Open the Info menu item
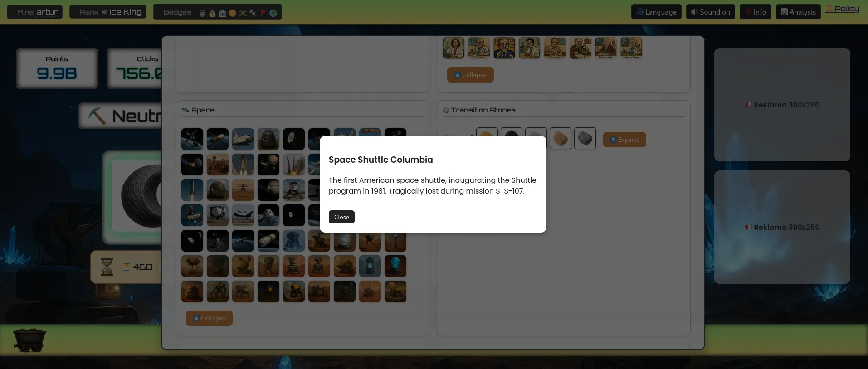868x369 pixels. click(x=755, y=12)
